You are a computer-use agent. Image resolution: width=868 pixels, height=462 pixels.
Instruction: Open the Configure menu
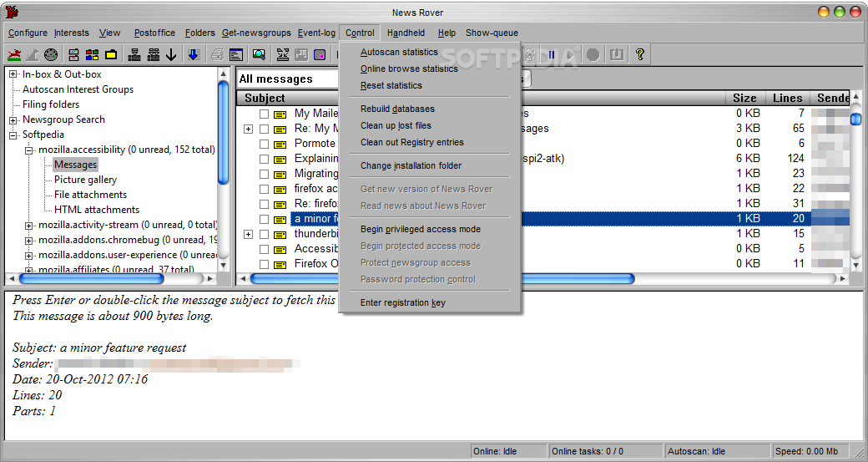tap(28, 33)
